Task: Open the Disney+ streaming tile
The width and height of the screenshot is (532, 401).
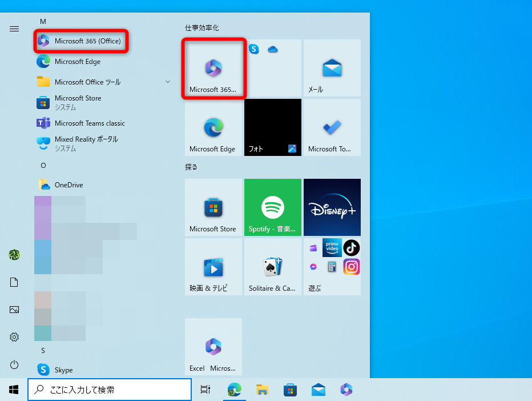Action: point(332,207)
